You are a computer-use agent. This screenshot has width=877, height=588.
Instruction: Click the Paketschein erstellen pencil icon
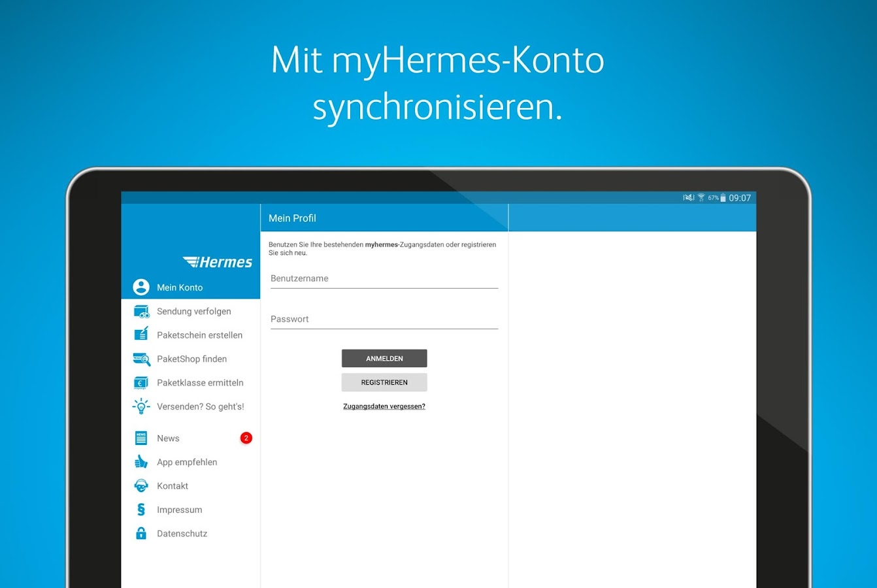[x=141, y=335]
